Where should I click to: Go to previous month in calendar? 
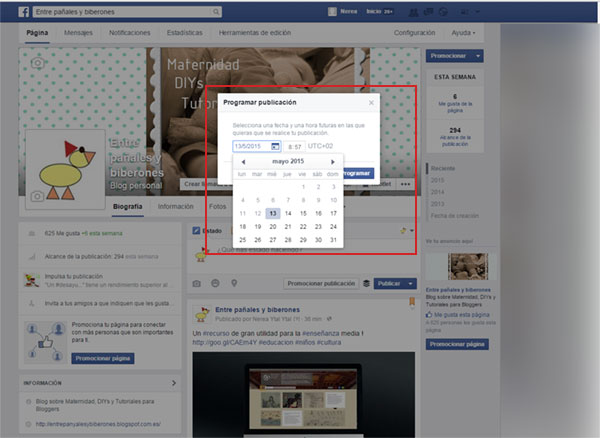click(x=243, y=162)
